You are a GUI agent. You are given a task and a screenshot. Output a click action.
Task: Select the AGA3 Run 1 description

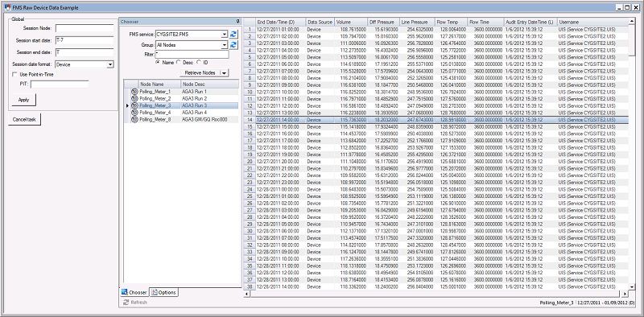click(194, 92)
